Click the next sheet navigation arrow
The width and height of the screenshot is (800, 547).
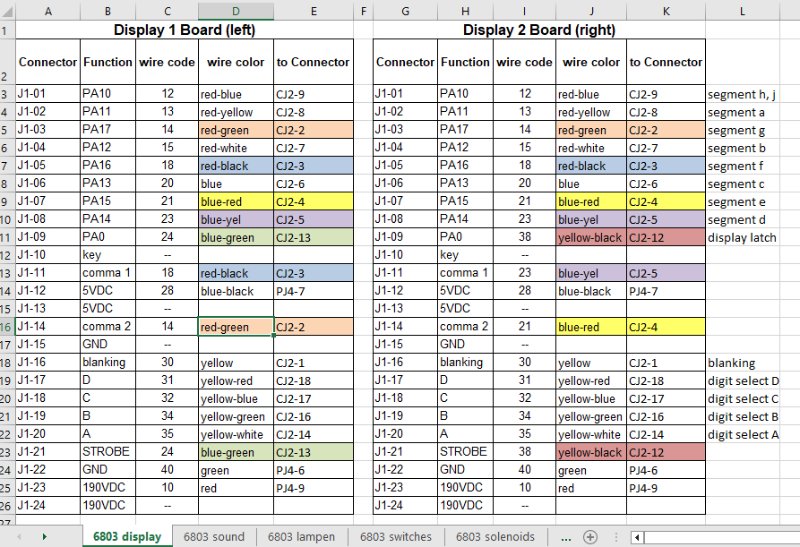click(x=45, y=537)
